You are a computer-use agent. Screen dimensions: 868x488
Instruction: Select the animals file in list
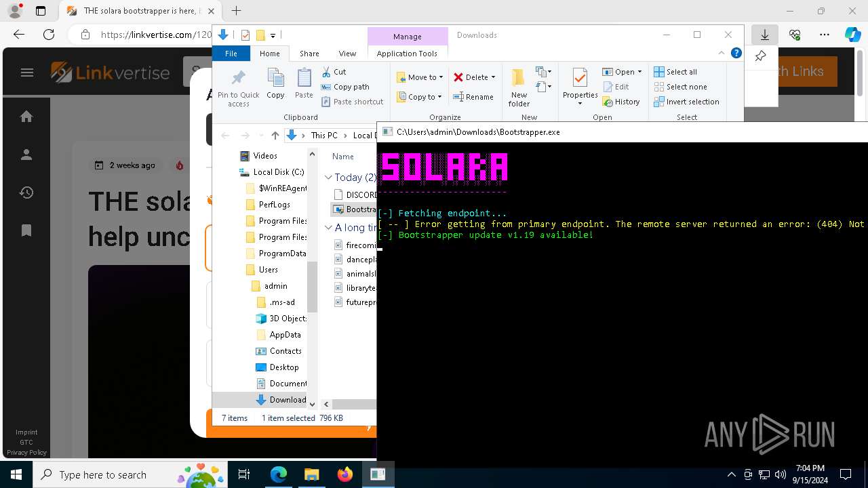click(x=355, y=274)
